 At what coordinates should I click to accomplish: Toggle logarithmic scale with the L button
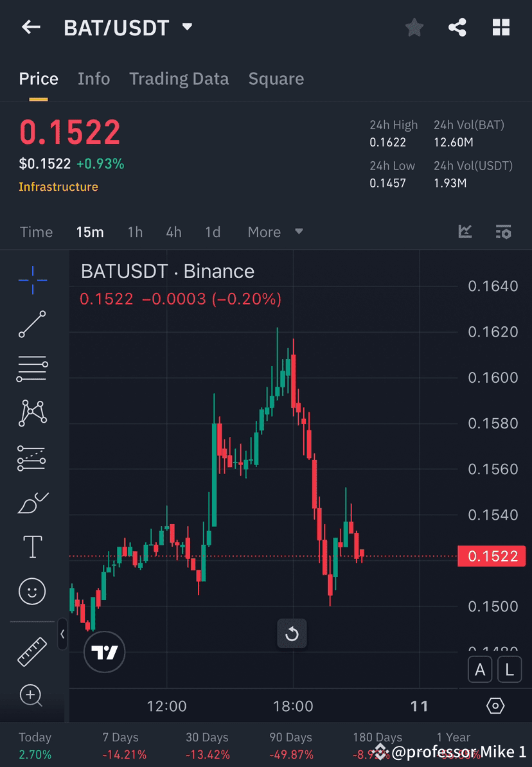pyautogui.click(x=510, y=669)
